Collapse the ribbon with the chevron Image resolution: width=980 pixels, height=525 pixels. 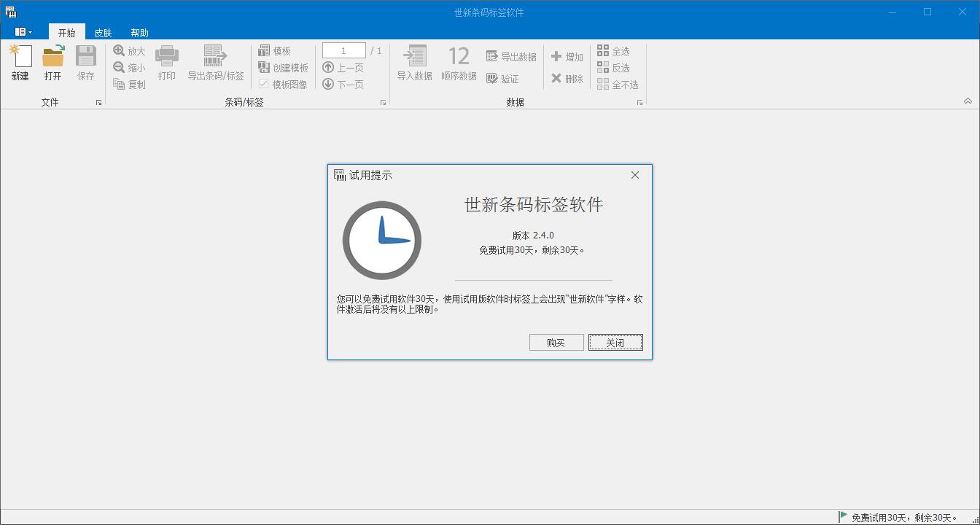click(x=968, y=101)
